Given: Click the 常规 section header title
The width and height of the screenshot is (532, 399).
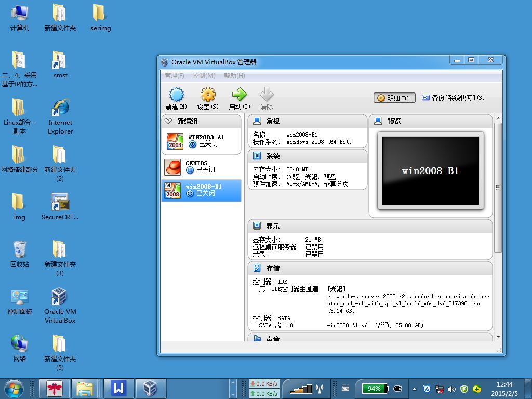Looking at the screenshot, I should click(x=273, y=121).
